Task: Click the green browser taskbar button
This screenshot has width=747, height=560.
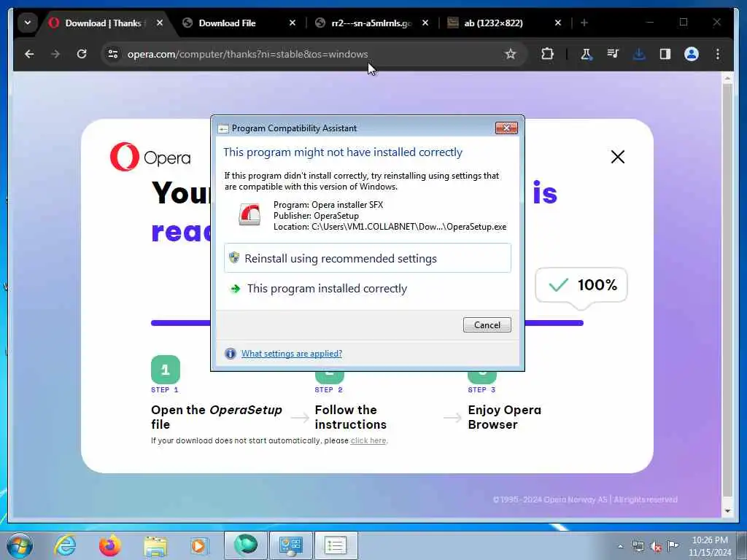Action: [x=245, y=545]
